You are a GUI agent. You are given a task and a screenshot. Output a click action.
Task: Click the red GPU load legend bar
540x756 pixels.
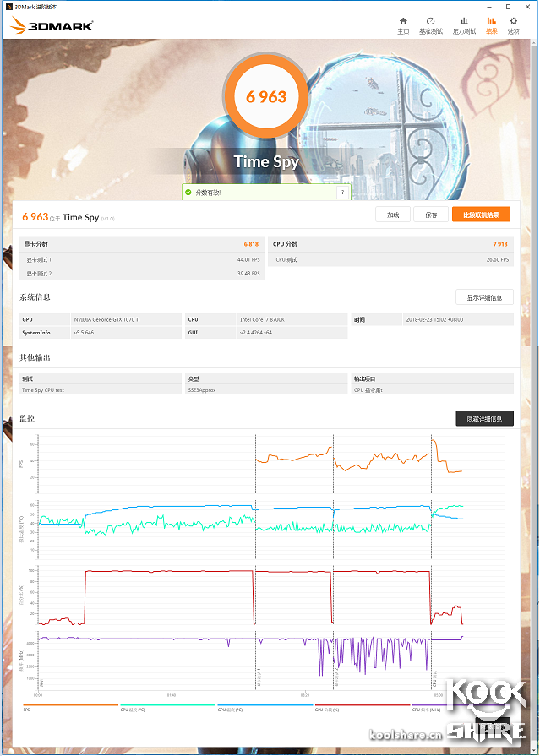pyautogui.click(x=363, y=704)
